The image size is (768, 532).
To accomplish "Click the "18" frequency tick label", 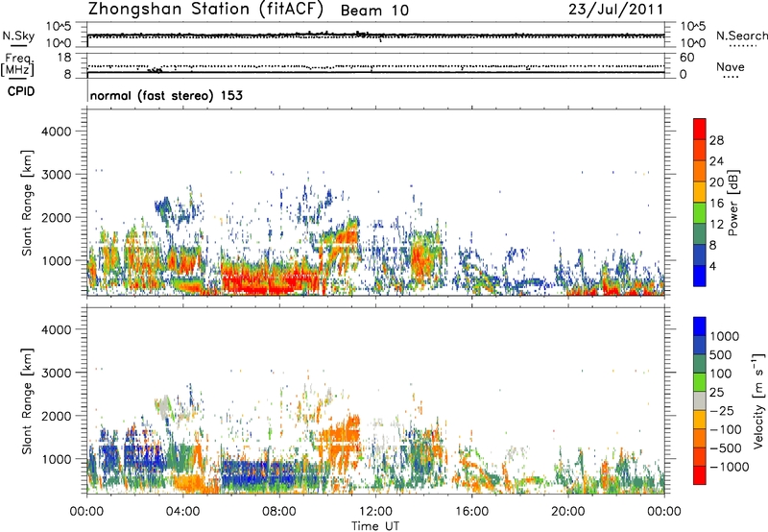I will pos(63,58).
